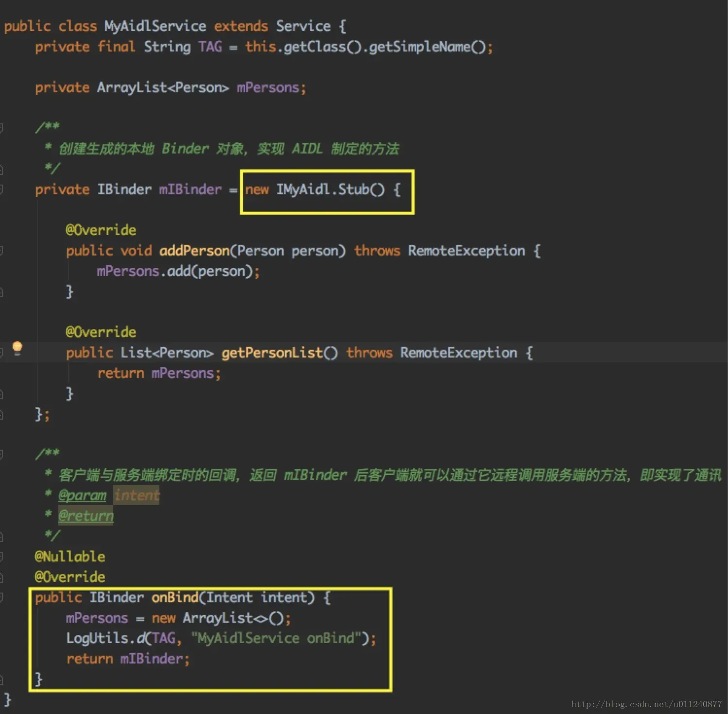Click the "MyAidlService onBind" string literal
728x714 pixels.
(276, 638)
